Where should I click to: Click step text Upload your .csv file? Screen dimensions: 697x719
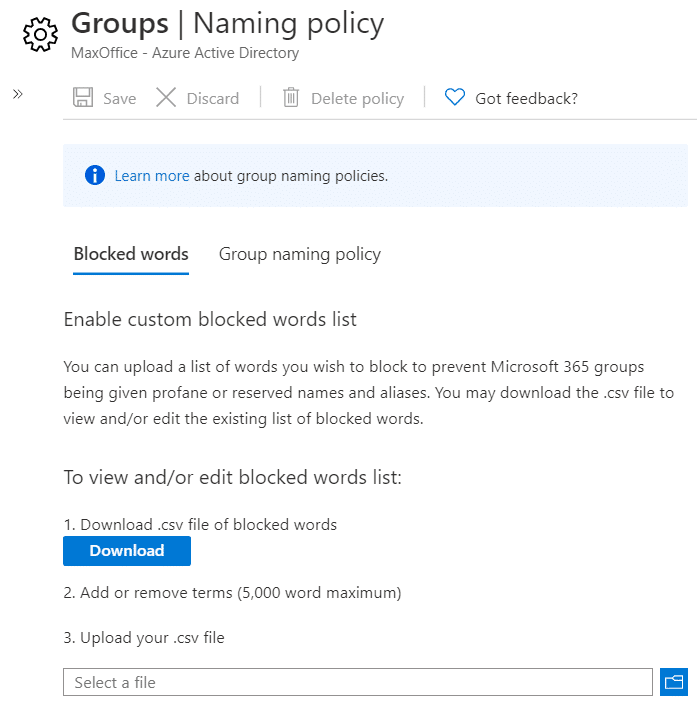[144, 638]
